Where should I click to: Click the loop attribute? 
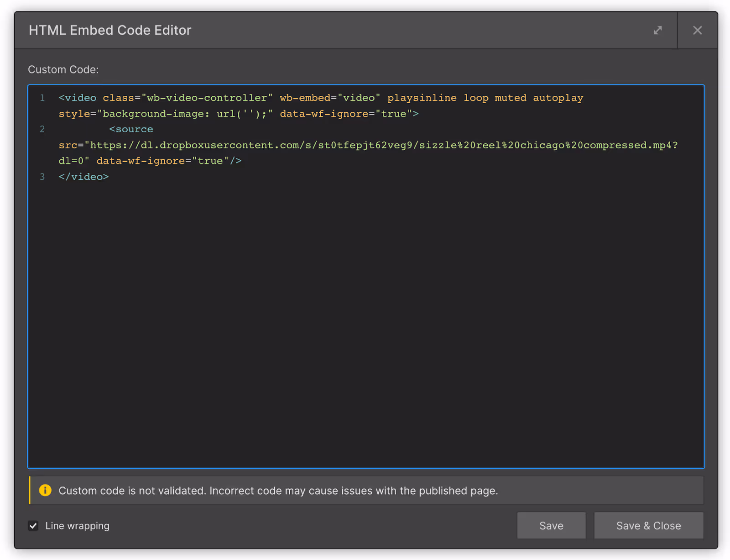[476, 98]
